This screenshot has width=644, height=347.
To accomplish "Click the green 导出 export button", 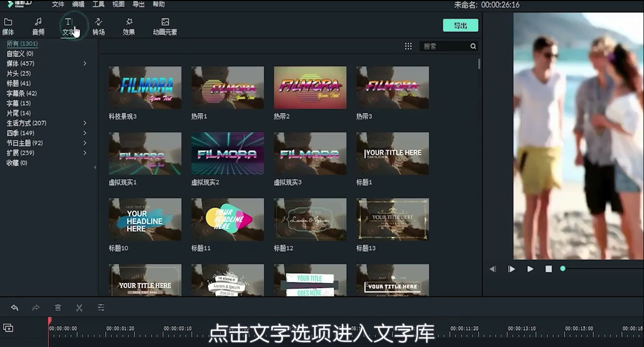I will coord(460,25).
